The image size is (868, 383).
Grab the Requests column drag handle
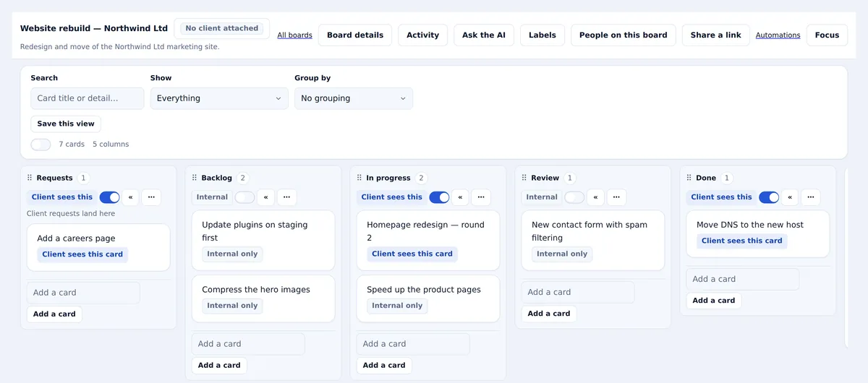tap(30, 178)
